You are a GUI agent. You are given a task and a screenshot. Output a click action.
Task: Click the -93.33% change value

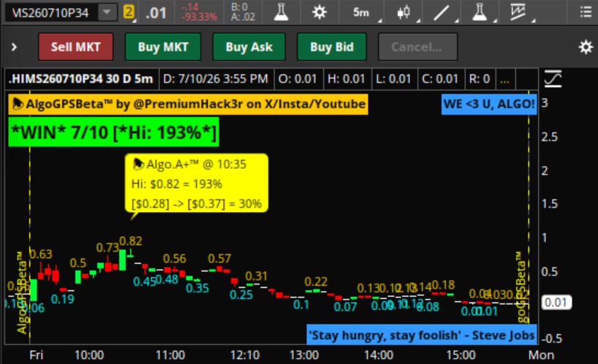199,17
